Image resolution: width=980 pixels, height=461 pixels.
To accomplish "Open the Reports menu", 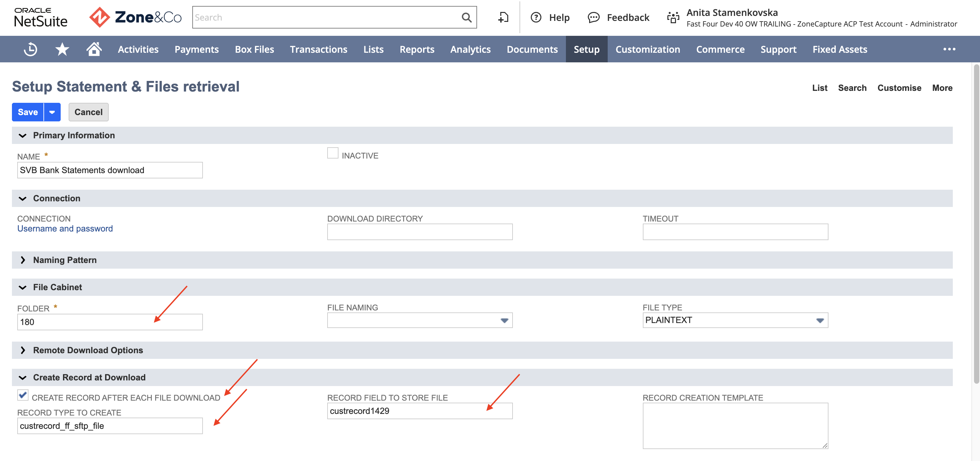I will coord(417,49).
